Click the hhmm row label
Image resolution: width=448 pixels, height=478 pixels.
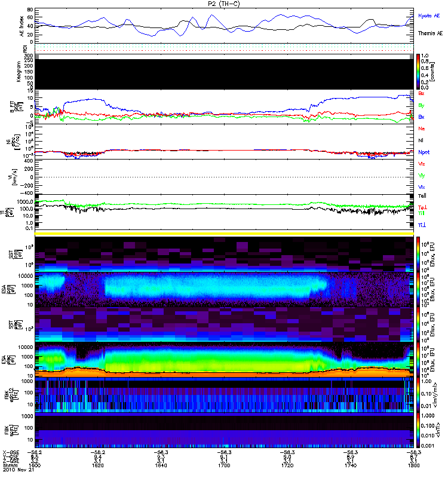(x=9, y=465)
